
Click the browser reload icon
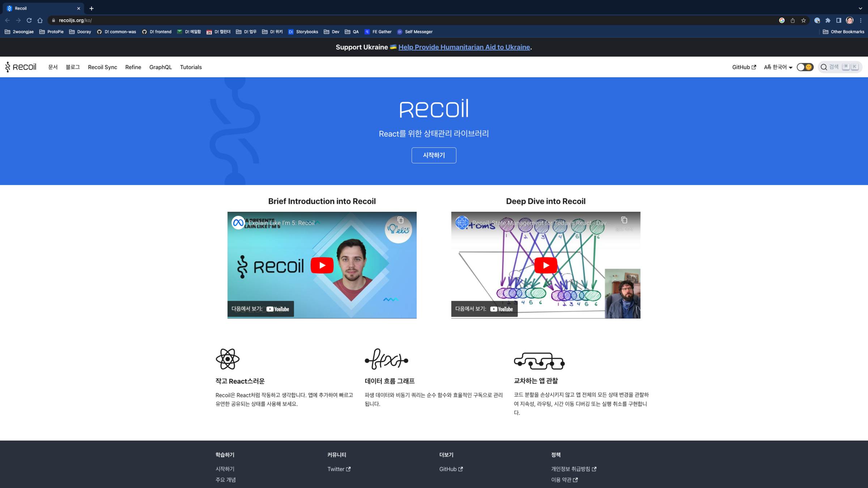tap(29, 20)
